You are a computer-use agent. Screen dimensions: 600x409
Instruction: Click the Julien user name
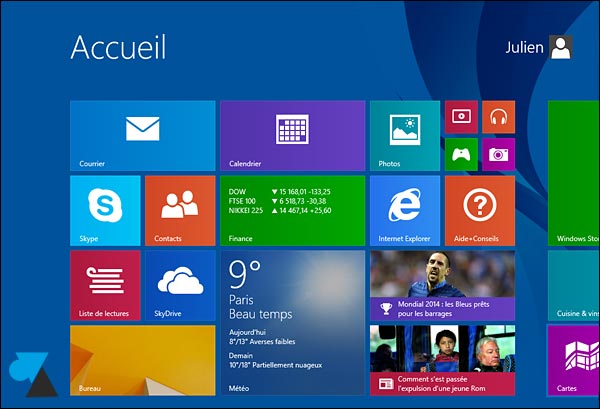point(524,47)
